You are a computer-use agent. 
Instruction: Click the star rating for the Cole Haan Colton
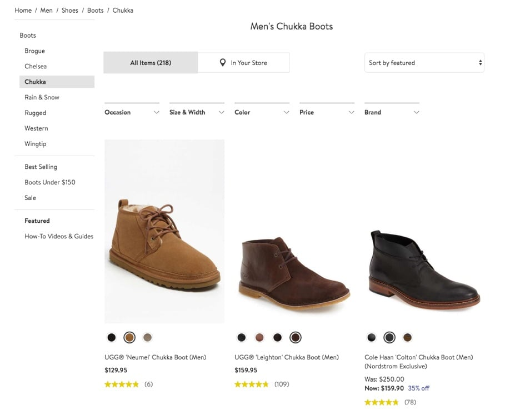tap(382, 402)
